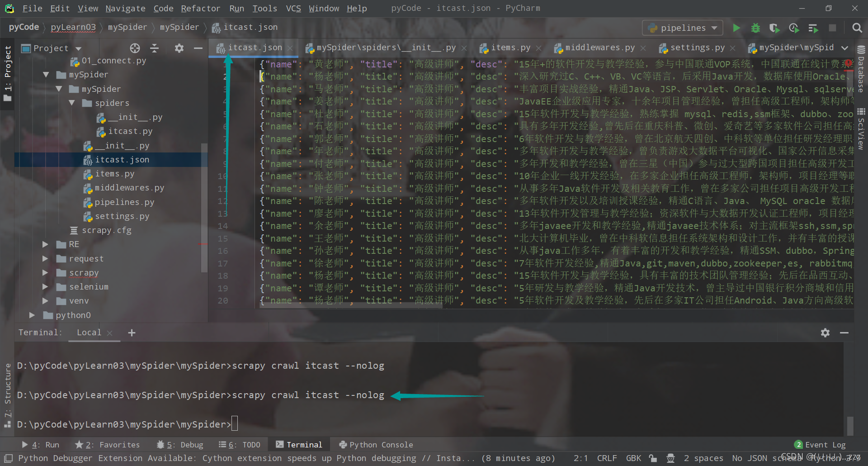868x466 pixels.
Task: Open the Database side panel
Action: [861, 69]
